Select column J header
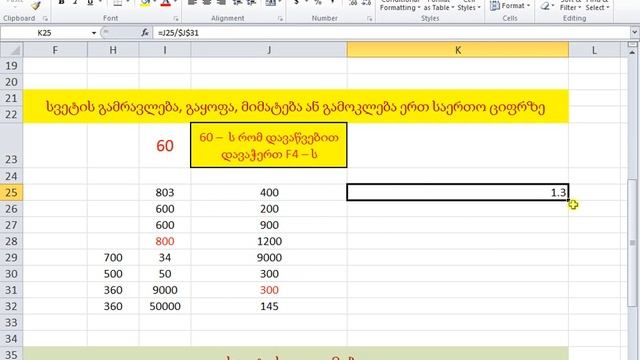The height and width of the screenshot is (360, 640). click(269, 50)
